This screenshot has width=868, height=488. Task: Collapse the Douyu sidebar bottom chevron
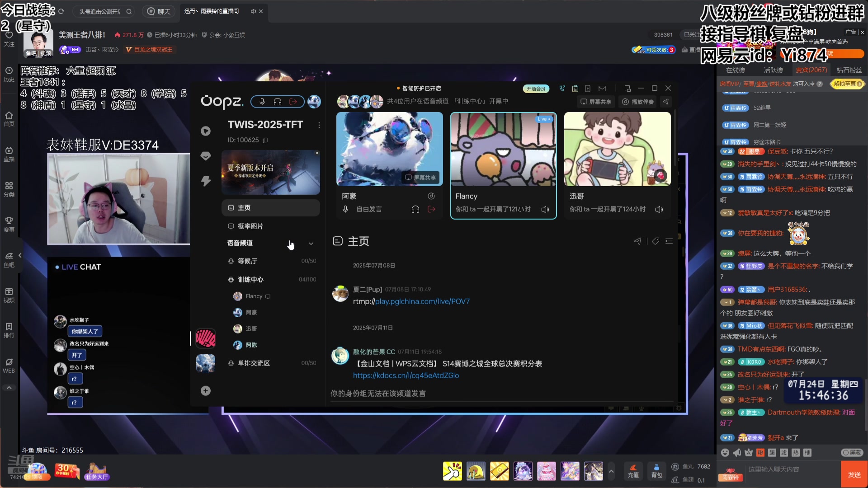pyautogui.click(x=9, y=388)
